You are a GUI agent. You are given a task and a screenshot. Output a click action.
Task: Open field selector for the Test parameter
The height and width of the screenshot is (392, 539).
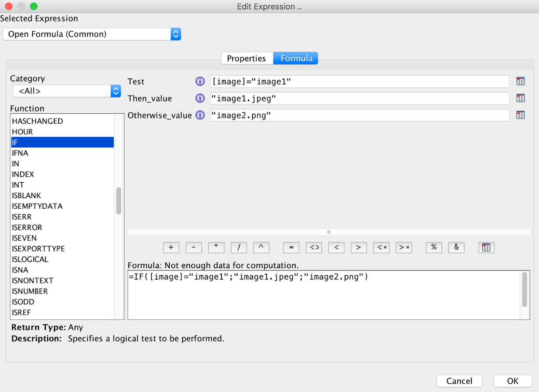(x=520, y=81)
